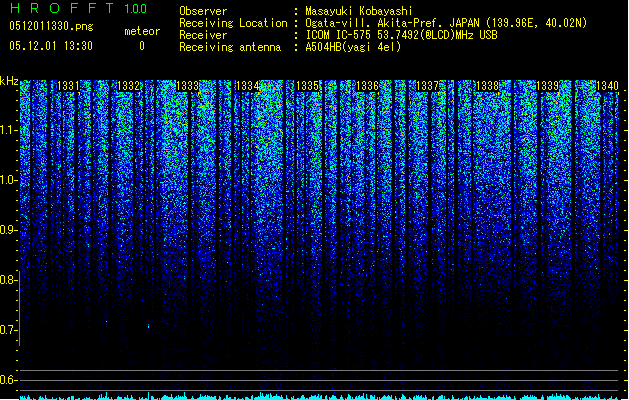
Task: Click time marker 1336
Action: click(367, 86)
